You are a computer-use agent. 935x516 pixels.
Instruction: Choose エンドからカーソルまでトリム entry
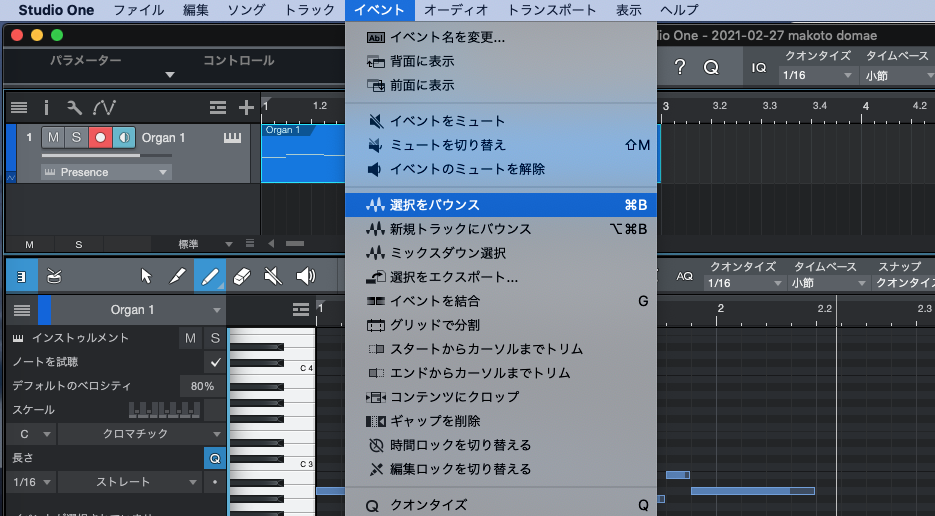(x=501, y=373)
